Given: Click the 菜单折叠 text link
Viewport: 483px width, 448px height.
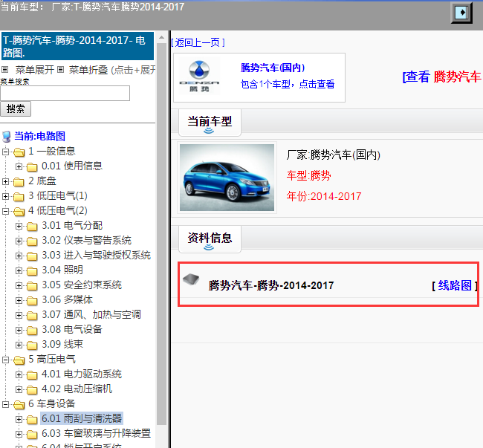Looking at the screenshot, I should (88, 70).
